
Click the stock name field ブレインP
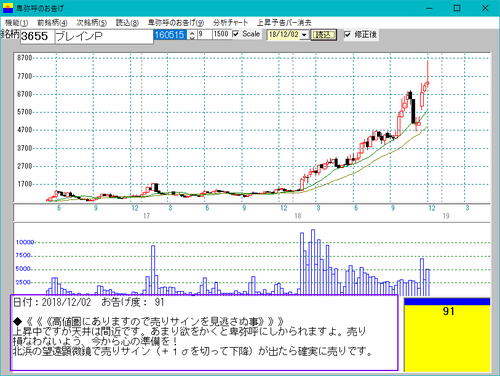[x=104, y=36]
